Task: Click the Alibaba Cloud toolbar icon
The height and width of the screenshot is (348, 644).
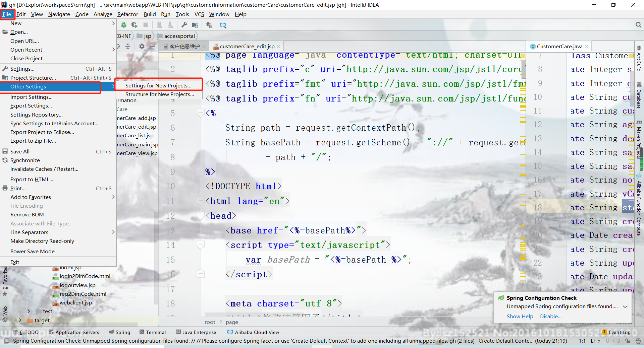Action: [223, 25]
